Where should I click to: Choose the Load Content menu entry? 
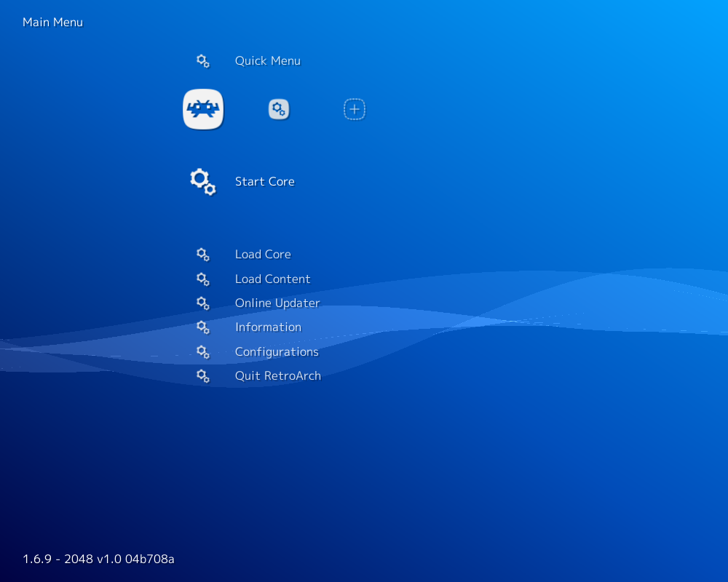point(272,279)
